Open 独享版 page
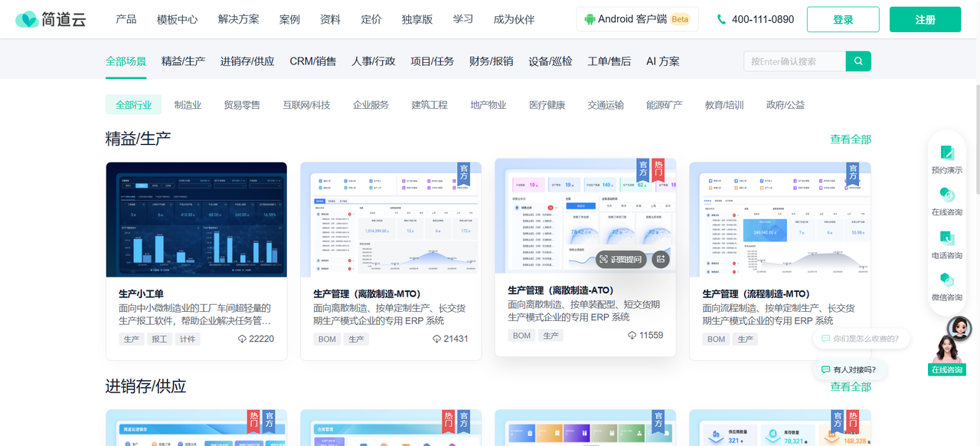 click(417, 19)
